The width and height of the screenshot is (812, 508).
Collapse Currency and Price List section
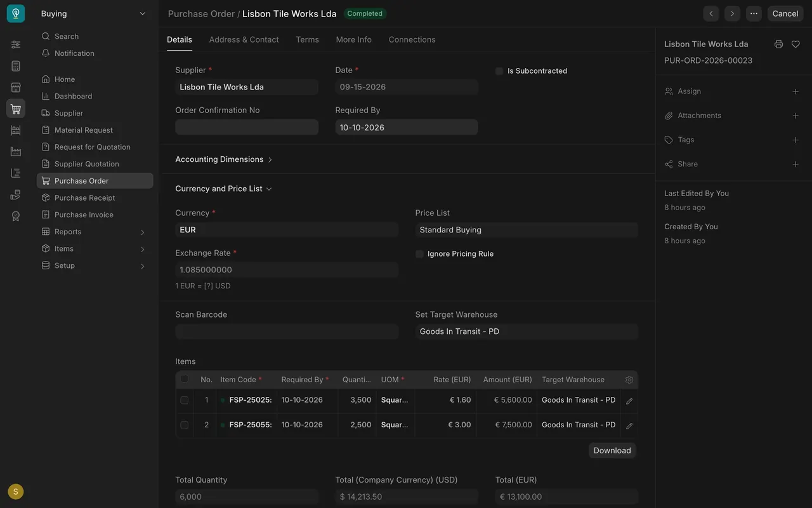tap(224, 189)
